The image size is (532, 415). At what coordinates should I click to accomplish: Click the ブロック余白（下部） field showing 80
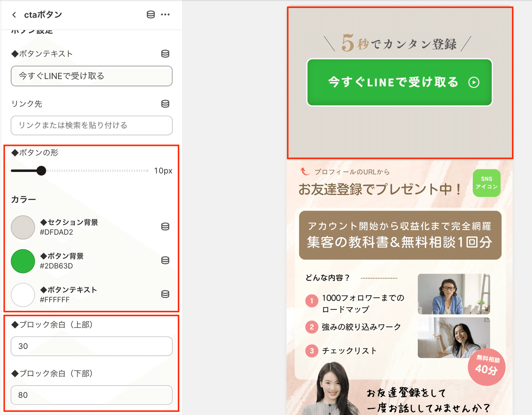click(x=91, y=395)
